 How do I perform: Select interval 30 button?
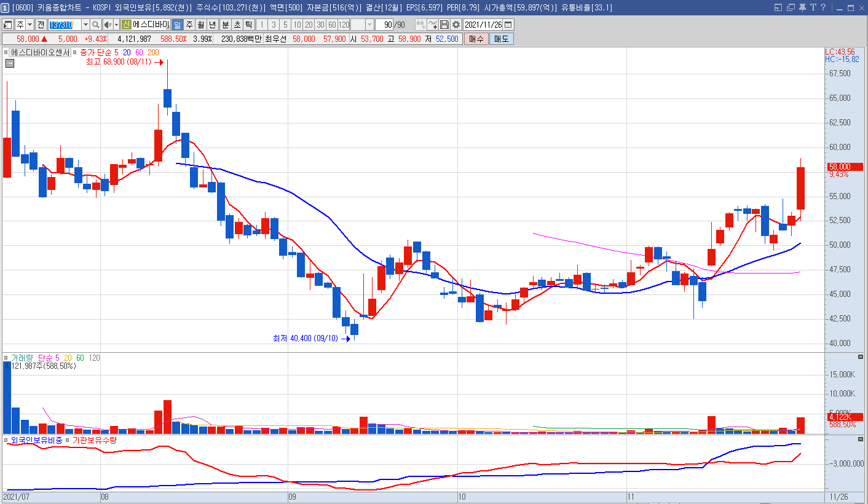(320, 25)
